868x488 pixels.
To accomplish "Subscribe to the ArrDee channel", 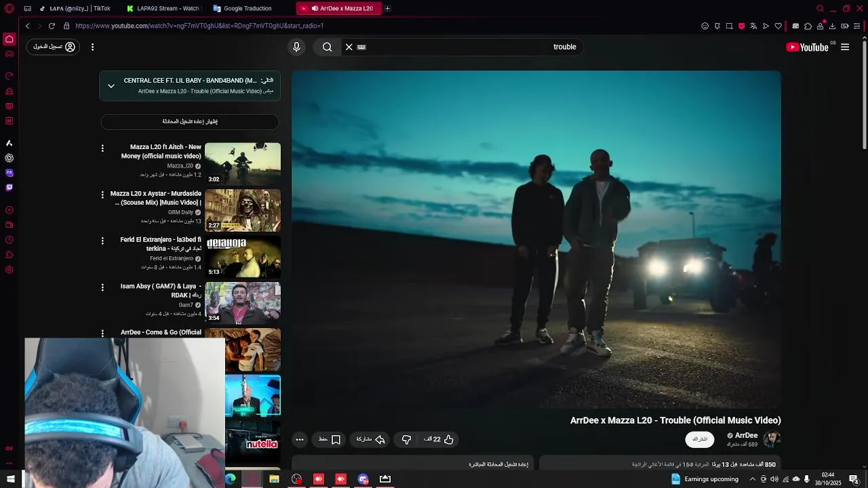I will (x=700, y=439).
